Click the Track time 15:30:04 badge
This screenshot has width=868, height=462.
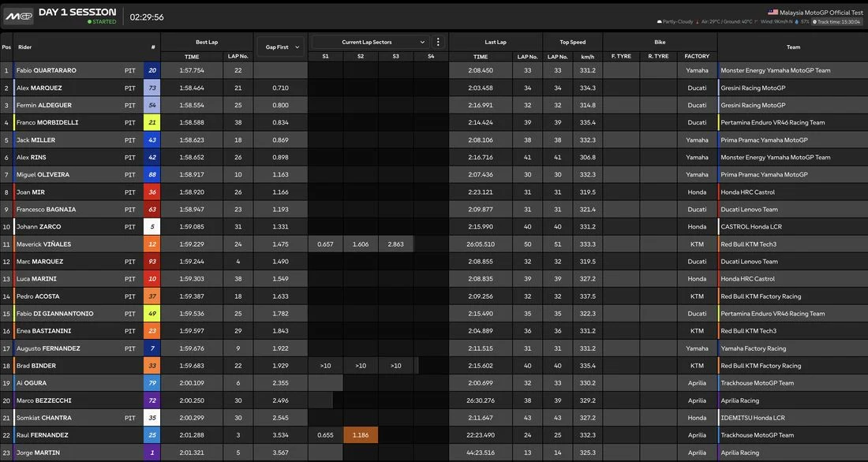[836, 22]
